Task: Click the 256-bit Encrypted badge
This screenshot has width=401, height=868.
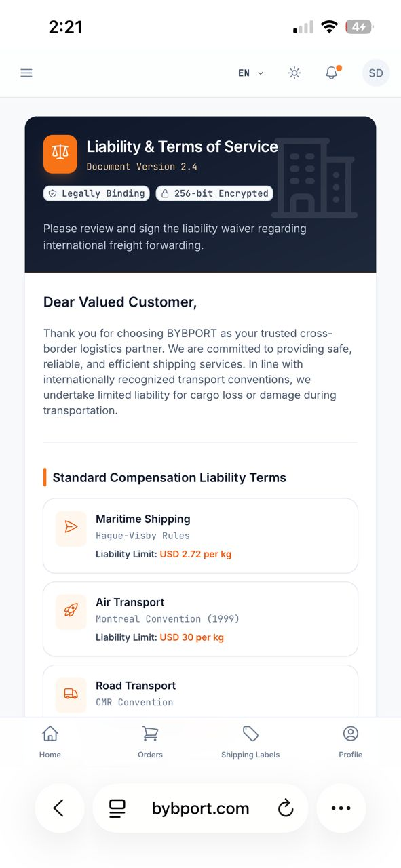Action: 214,193
